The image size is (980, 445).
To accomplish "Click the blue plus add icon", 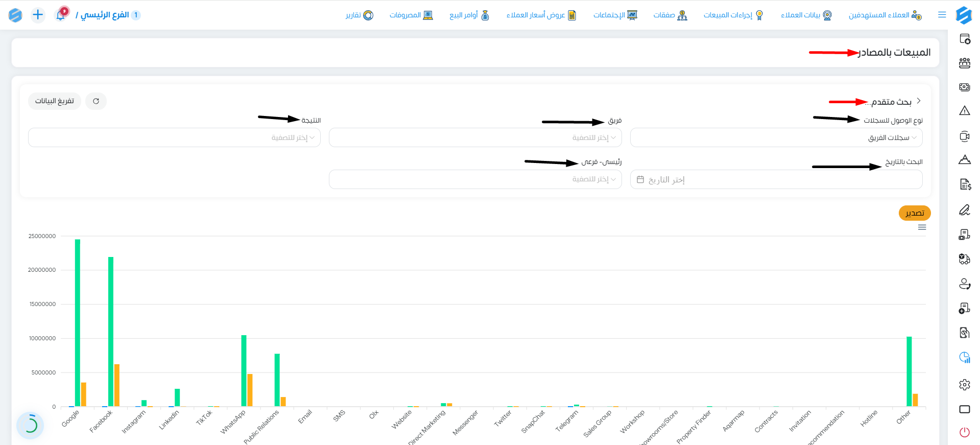I will (x=38, y=15).
